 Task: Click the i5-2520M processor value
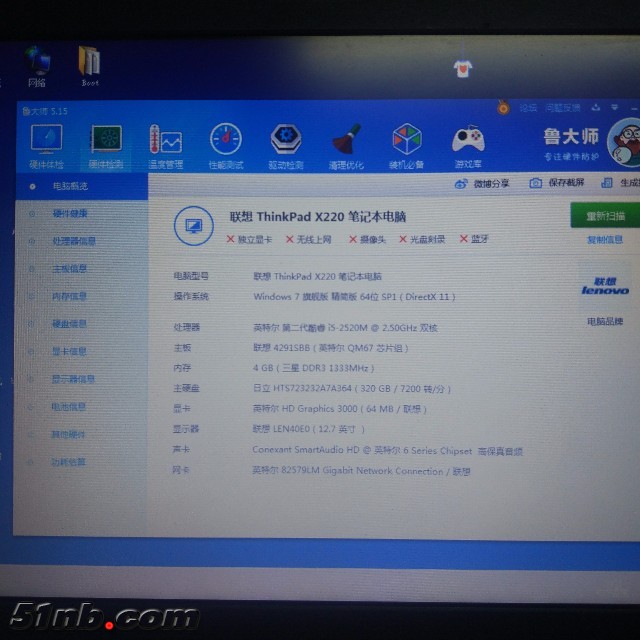coord(345,328)
